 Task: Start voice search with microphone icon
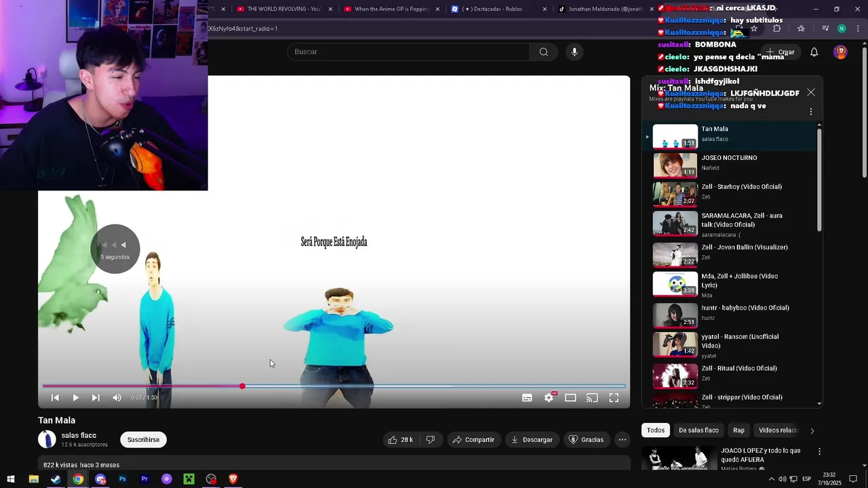pyautogui.click(x=574, y=52)
